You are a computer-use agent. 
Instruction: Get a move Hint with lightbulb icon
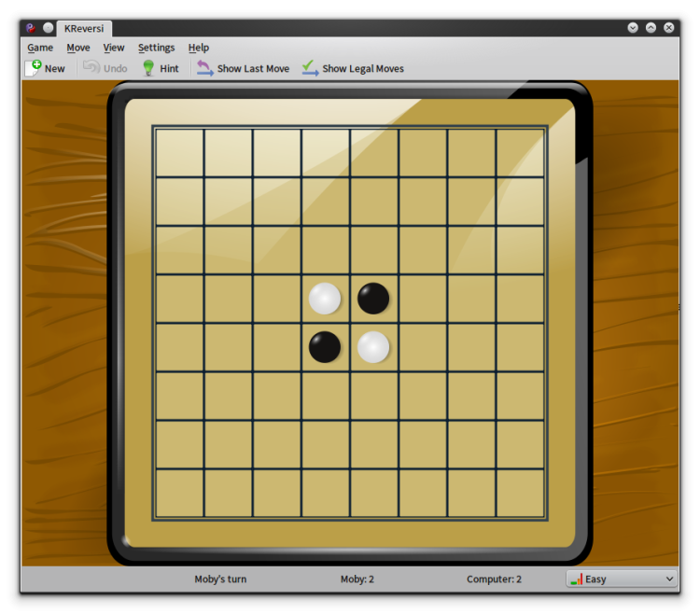pyautogui.click(x=161, y=68)
